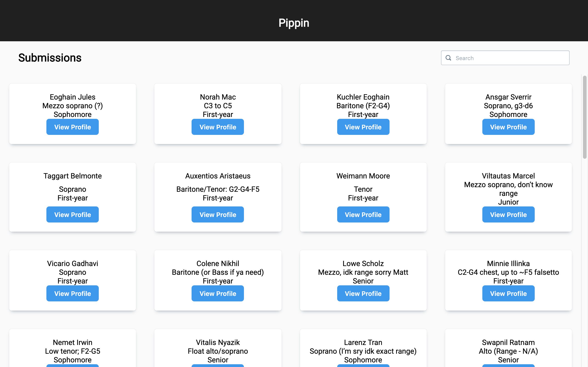The width and height of the screenshot is (588, 367).
Task: Open Colene Nikhil's profile
Action: click(218, 293)
